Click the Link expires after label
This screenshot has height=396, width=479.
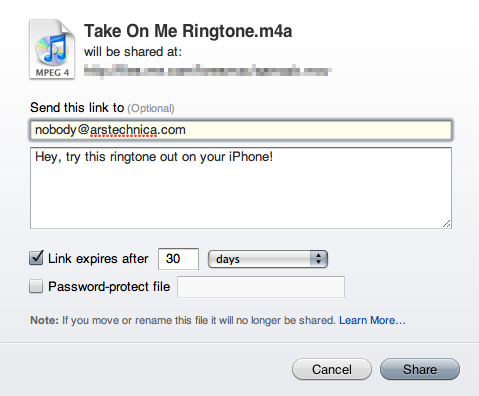[98, 259]
